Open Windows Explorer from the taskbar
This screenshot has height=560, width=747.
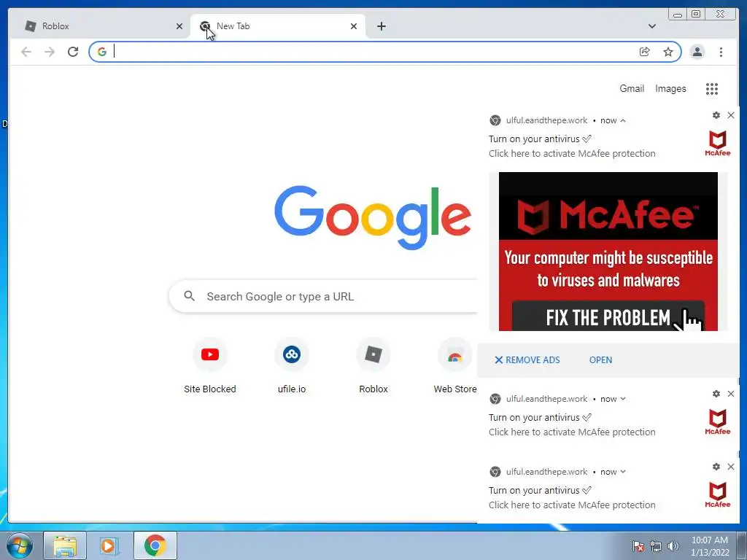point(65,545)
